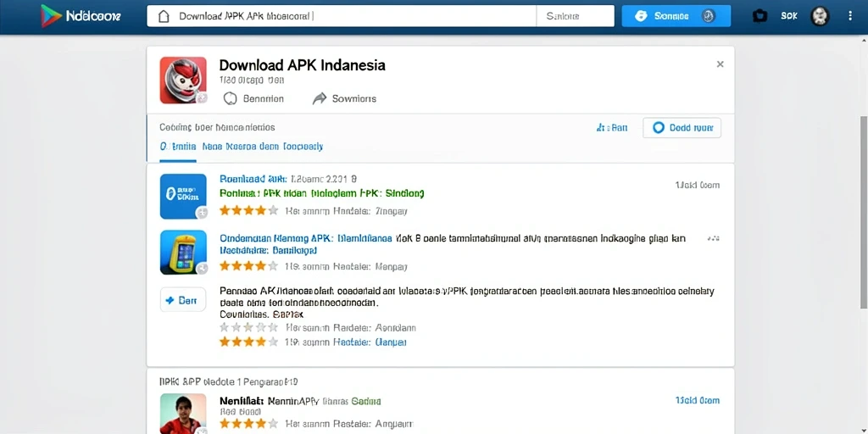
Task: Switch to the "Toooeerly" tab
Action: [x=303, y=147]
